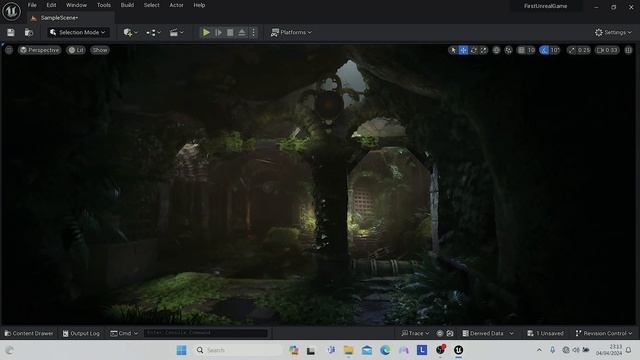640x360 pixels.
Task: Open the Tools menu
Action: pyautogui.click(x=104, y=5)
